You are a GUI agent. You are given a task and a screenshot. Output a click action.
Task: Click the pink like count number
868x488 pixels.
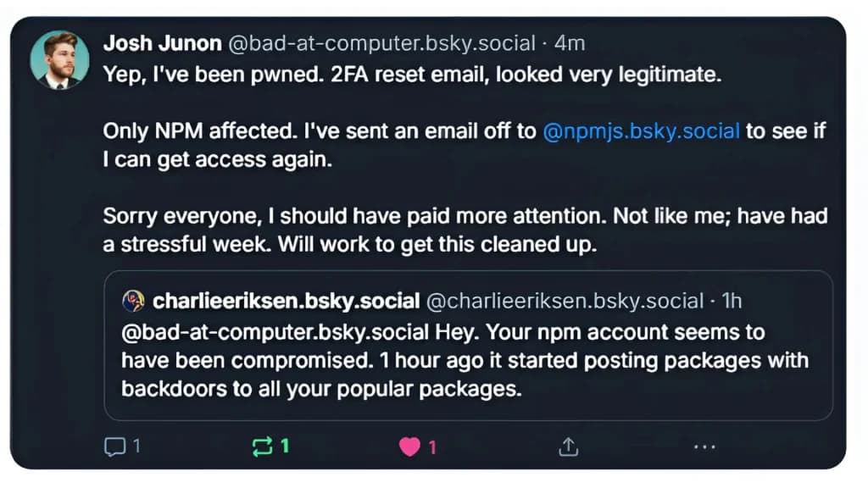point(432,447)
